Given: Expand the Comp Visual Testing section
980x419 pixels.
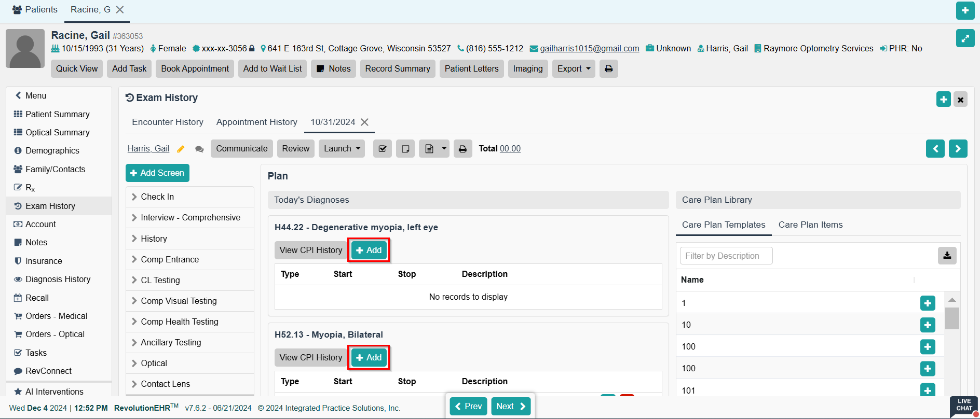Looking at the screenshot, I should pos(179,301).
